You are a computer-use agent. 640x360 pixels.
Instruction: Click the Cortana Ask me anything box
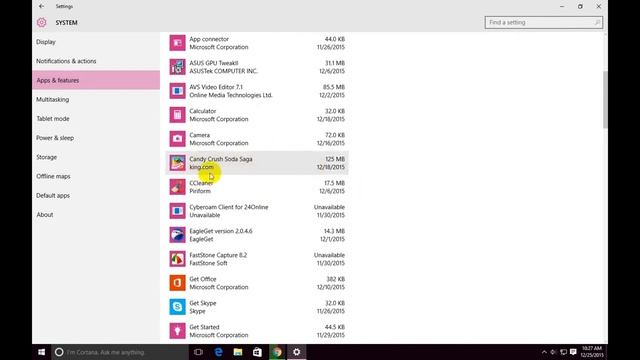[120, 352]
